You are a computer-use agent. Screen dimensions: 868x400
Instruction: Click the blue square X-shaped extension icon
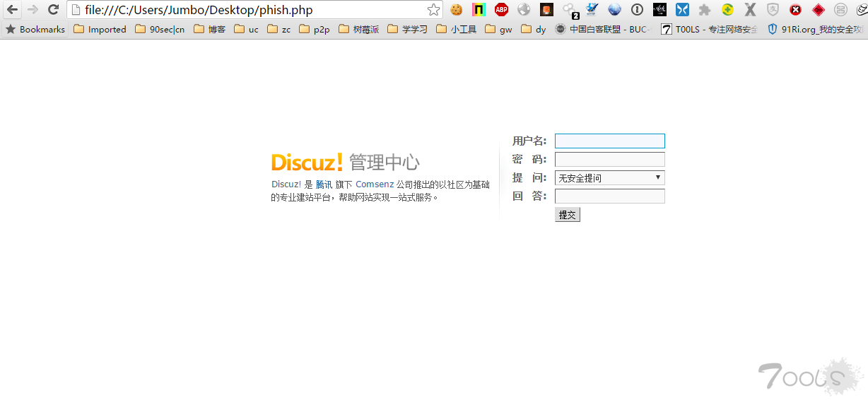pyautogui.click(x=682, y=10)
